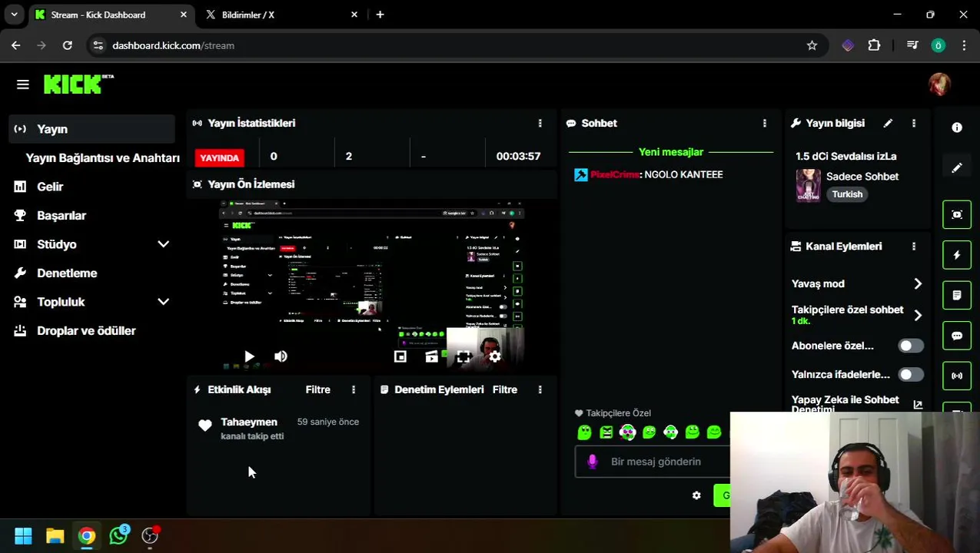Open picture-in-picture on preview

400,356
